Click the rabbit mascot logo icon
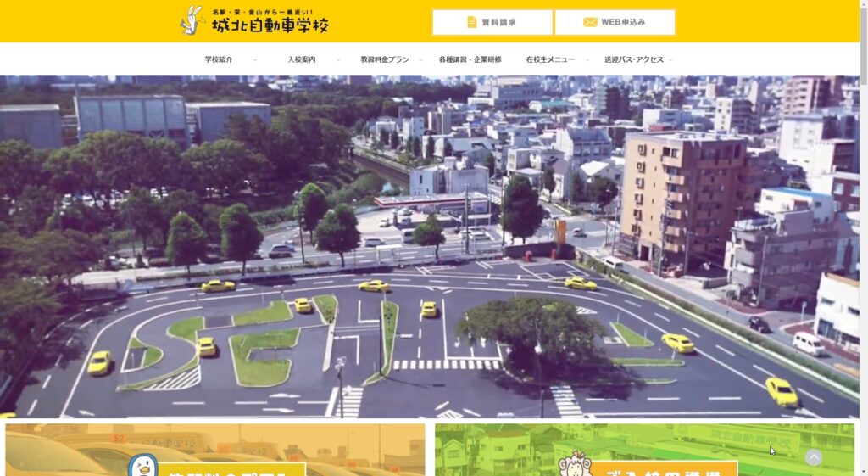Viewport: 868px width, 476px height. point(191,20)
